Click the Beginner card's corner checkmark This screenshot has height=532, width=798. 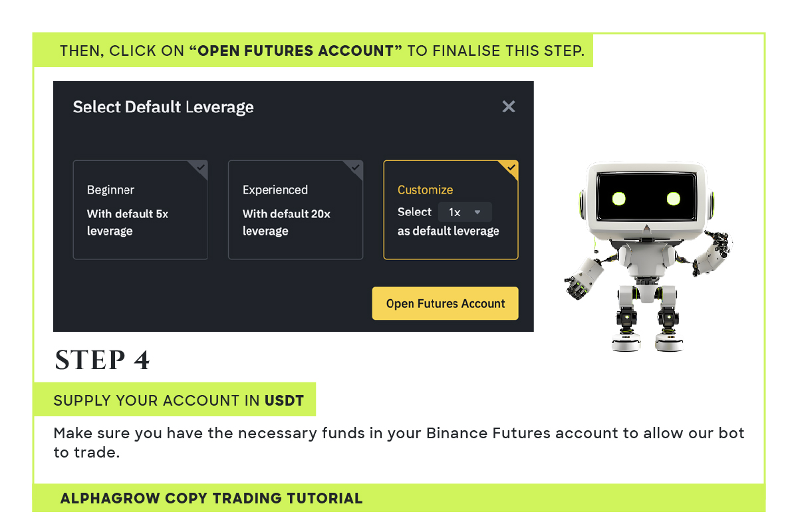(201, 167)
